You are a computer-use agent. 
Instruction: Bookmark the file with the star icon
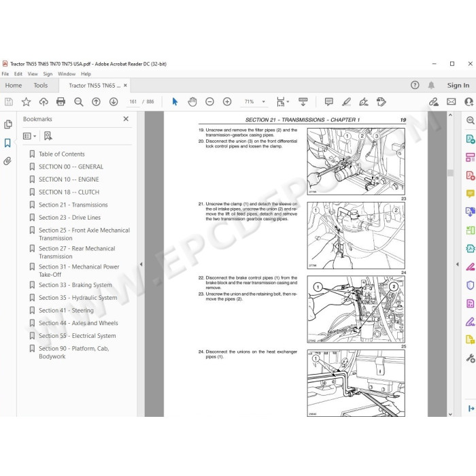(26, 102)
